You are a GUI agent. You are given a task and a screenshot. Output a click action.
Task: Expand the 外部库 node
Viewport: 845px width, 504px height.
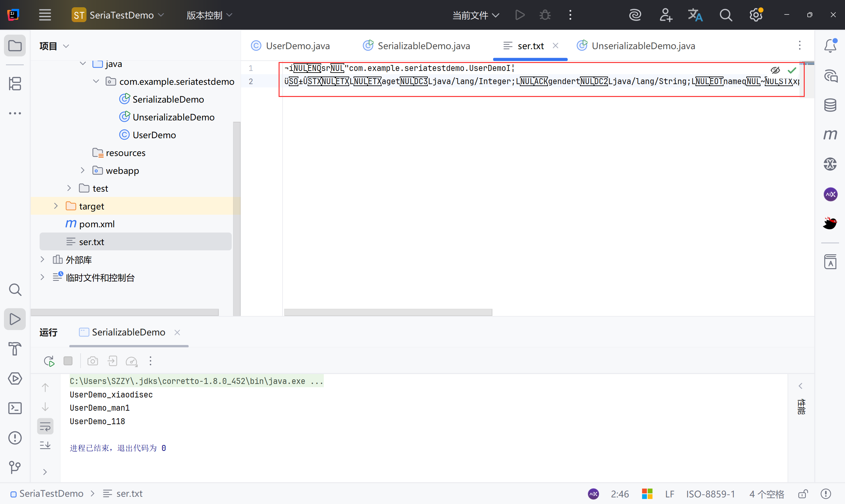[x=43, y=260]
